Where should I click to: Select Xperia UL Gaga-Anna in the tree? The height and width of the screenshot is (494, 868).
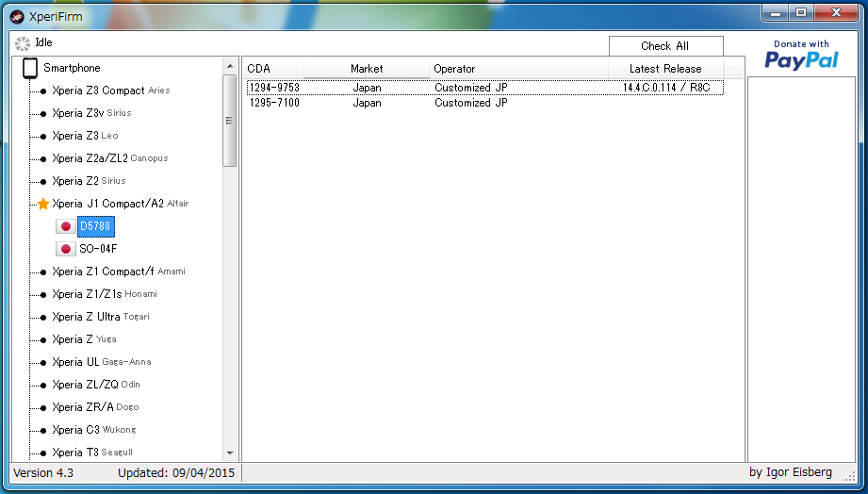101,362
